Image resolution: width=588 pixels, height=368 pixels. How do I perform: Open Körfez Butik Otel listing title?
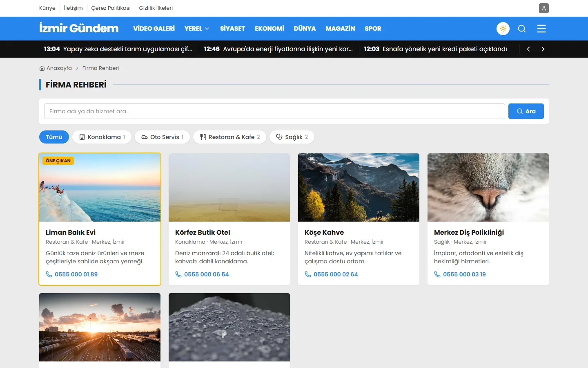point(203,232)
